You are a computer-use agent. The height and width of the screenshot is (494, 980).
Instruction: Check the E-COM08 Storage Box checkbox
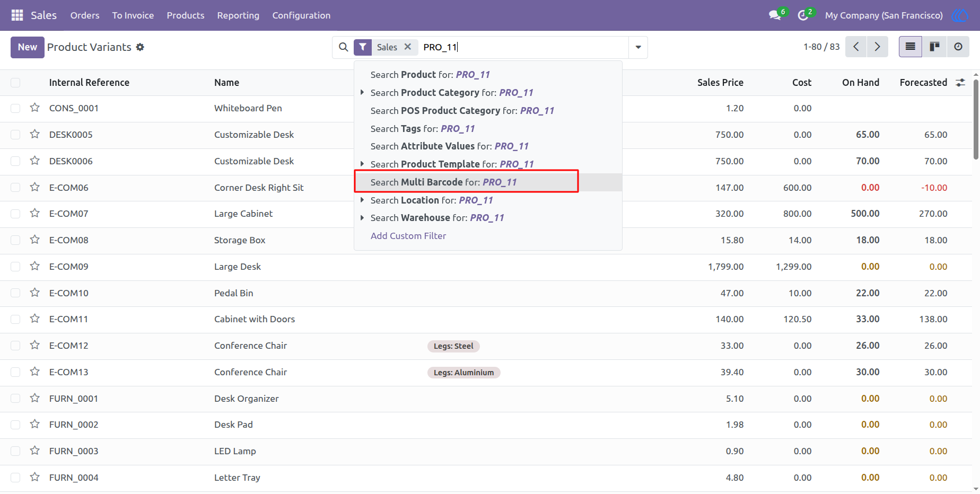click(x=15, y=240)
